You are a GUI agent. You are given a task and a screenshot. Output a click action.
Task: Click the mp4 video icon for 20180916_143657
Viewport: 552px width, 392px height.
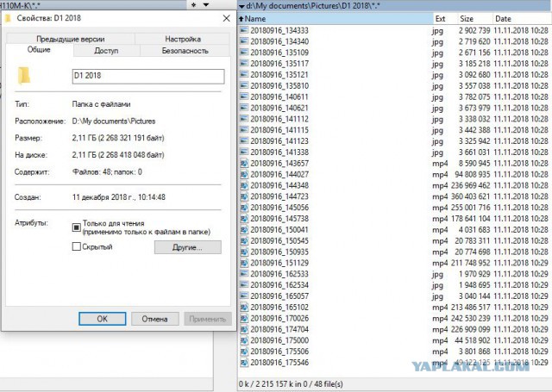[x=244, y=163]
